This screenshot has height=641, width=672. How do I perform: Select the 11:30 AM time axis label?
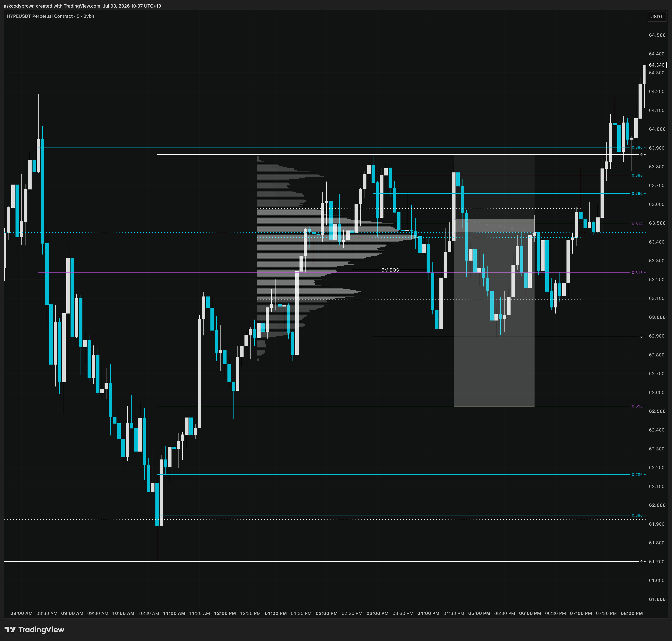pos(199,613)
